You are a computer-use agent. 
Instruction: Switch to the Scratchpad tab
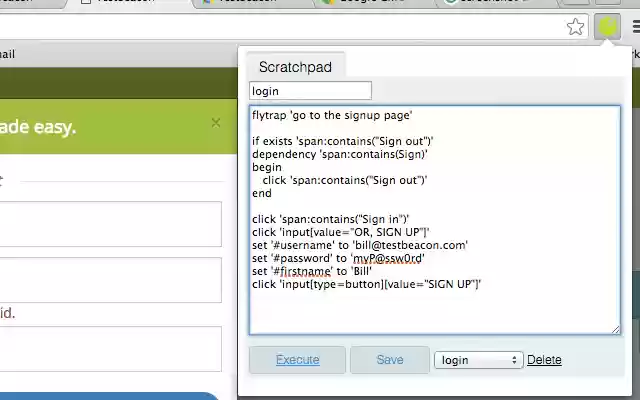(x=296, y=67)
